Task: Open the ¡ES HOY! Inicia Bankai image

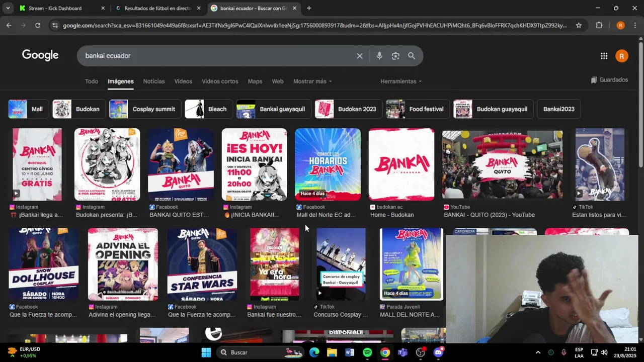Action: (x=255, y=164)
